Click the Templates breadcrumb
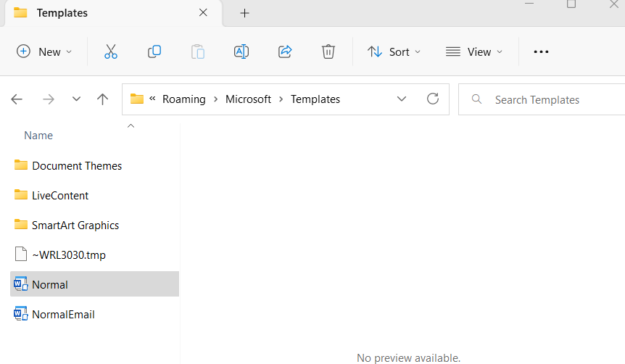The image size is (625, 364). (315, 99)
